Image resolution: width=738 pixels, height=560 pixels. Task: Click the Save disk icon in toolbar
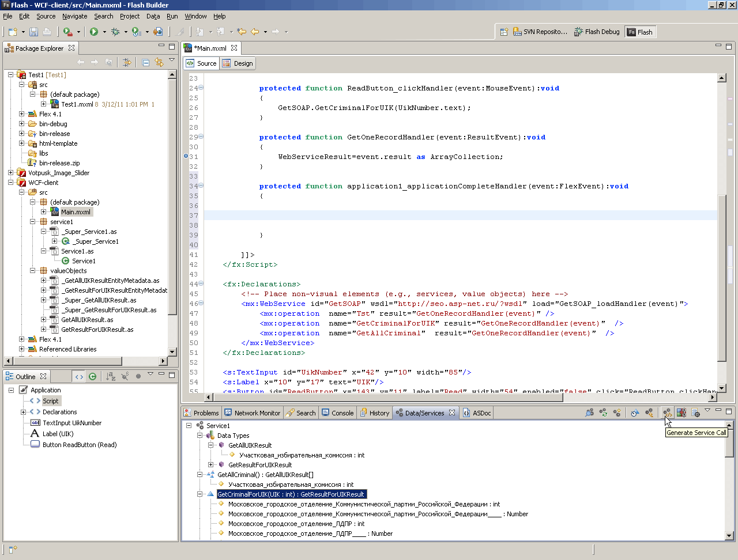click(x=33, y=32)
